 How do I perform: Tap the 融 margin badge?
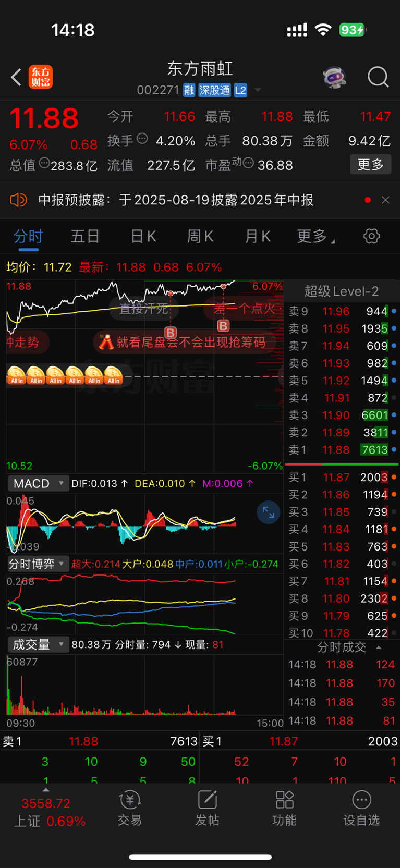(189, 90)
